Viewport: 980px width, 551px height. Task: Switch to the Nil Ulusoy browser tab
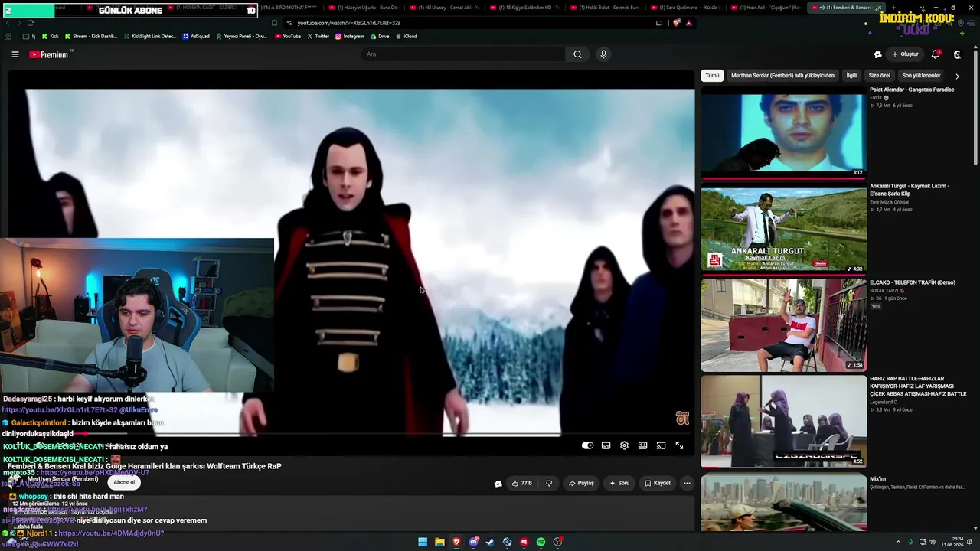point(445,8)
